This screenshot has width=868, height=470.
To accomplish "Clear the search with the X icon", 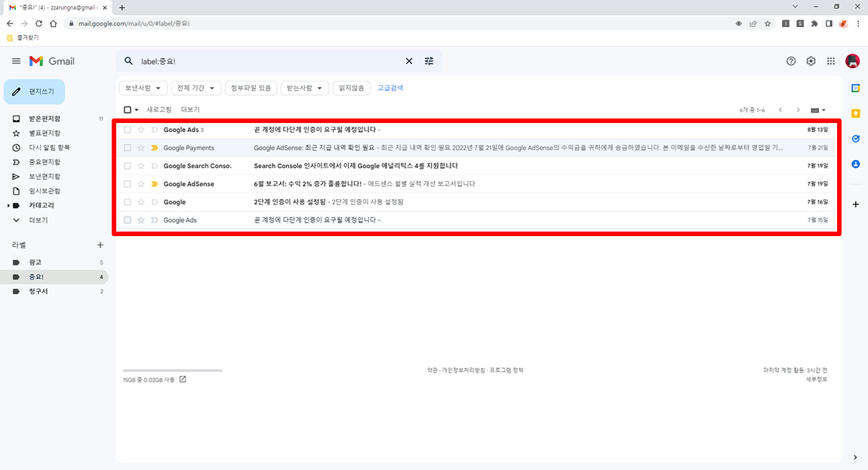I will [x=409, y=61].
